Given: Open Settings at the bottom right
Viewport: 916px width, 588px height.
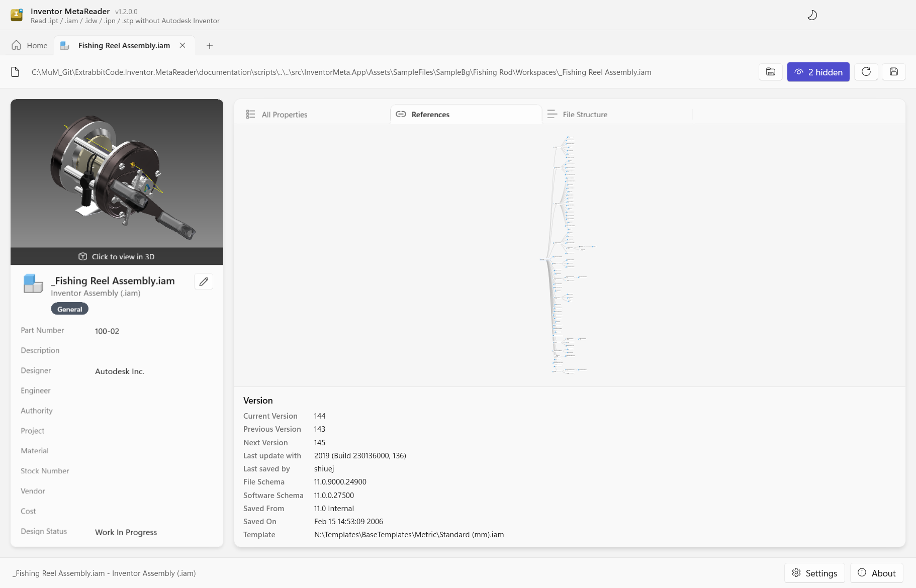Looking at the screenshot, I should click(x=814, y=573).
